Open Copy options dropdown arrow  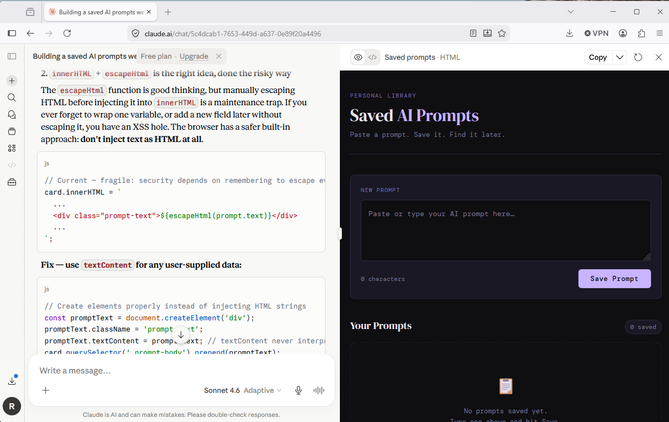coord(620,57)
